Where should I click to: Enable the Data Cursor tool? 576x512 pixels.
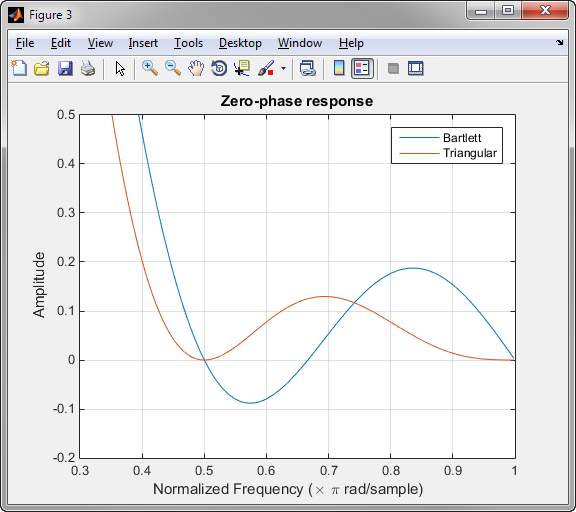242,68
